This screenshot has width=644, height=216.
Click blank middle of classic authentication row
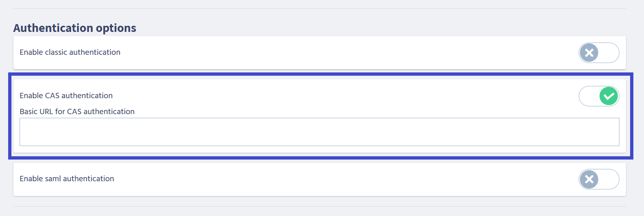[327, 52]
